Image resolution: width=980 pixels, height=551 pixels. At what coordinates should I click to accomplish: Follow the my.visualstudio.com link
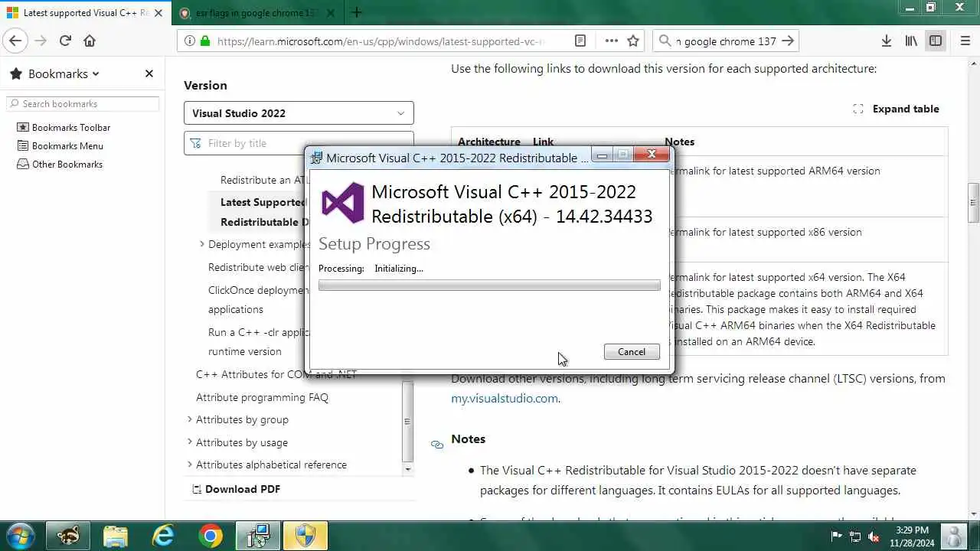pyautogui.click(x=505, y=398)
